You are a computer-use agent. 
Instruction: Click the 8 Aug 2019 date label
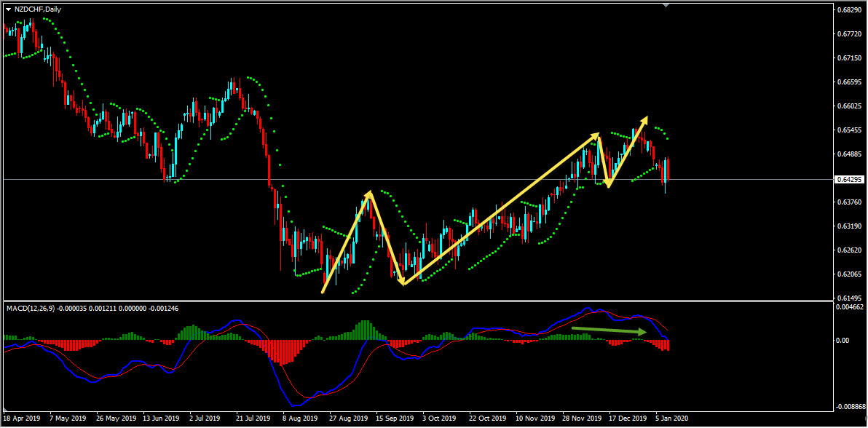pyautogui.click(x=299, y=418)
